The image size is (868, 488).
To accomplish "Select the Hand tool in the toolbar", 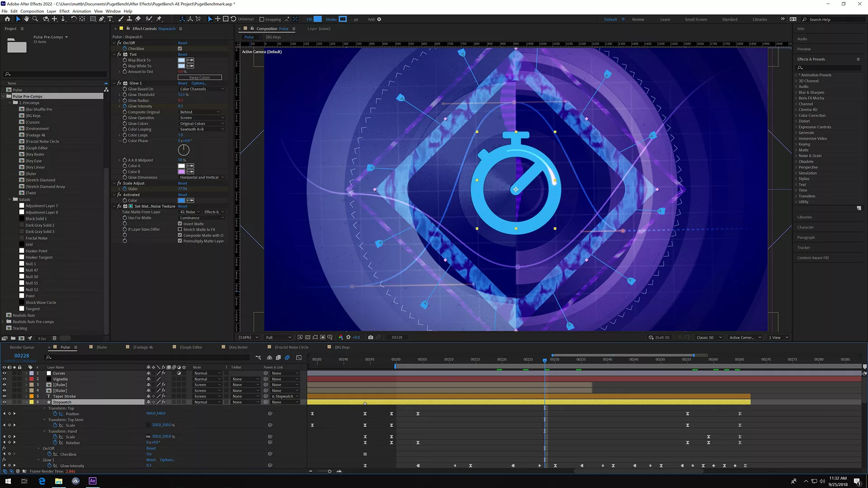I will click(x=27, y=19).
